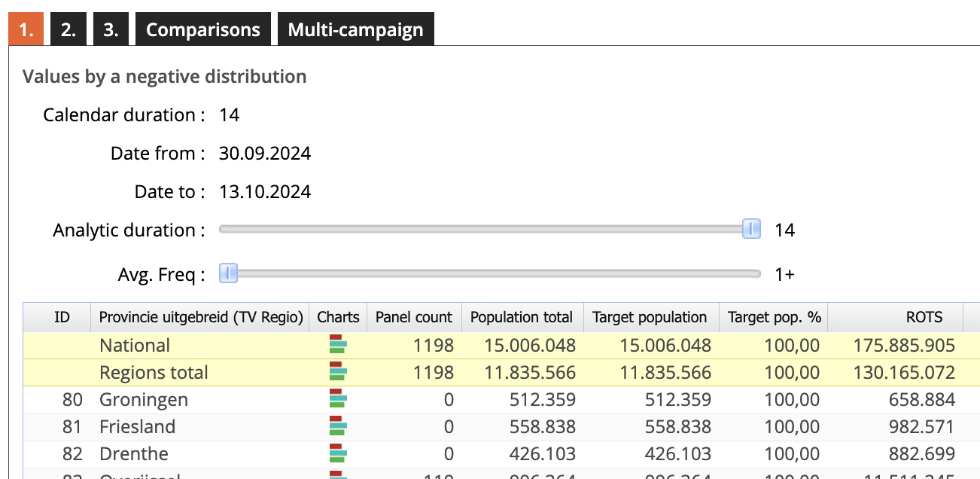Open the Multi-campaign tab
Viewport: 980px width, 479px height.
click(x=355, y=30)
